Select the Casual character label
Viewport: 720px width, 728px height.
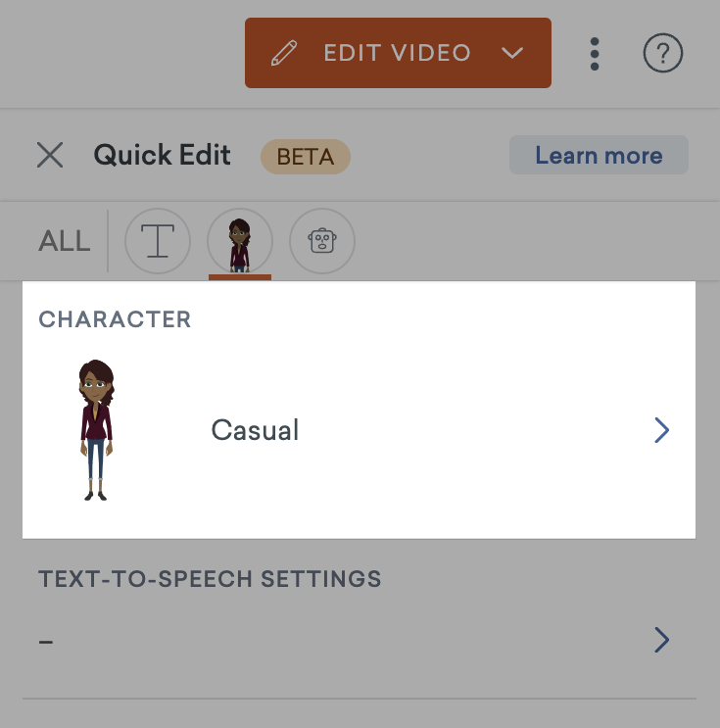point(255,430)
